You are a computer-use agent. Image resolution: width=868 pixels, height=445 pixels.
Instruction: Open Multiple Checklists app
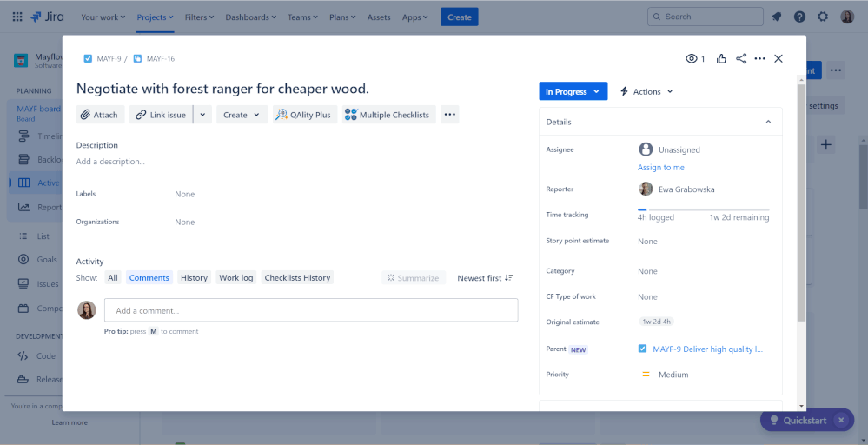388,115
